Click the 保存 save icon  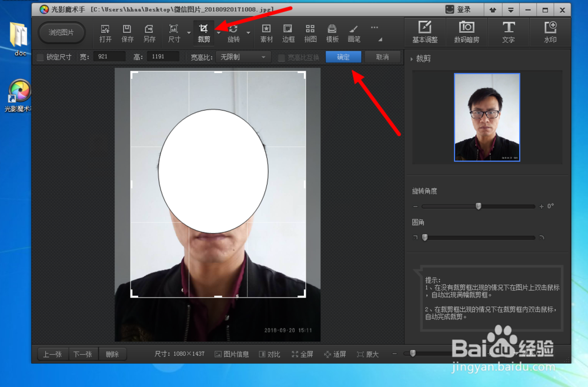(127, 33)
